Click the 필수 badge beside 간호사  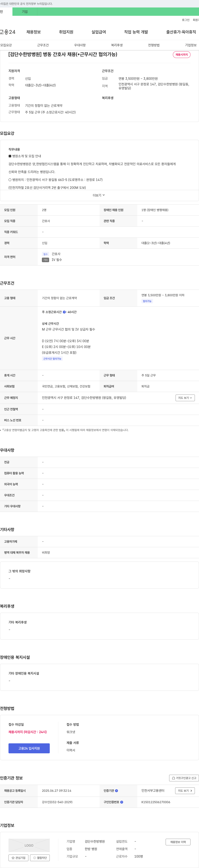pyautogui.click(x=46, y=254)
